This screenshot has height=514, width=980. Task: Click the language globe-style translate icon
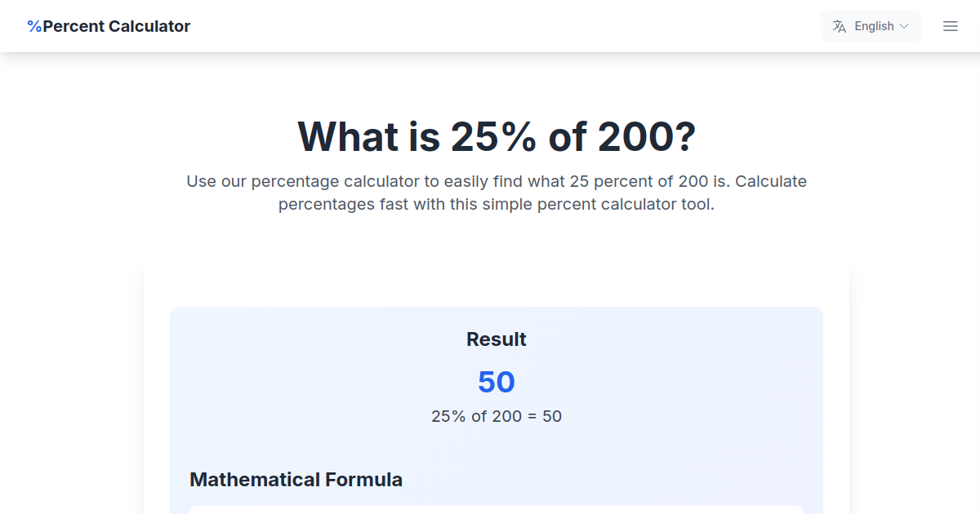tap(840, 25)
